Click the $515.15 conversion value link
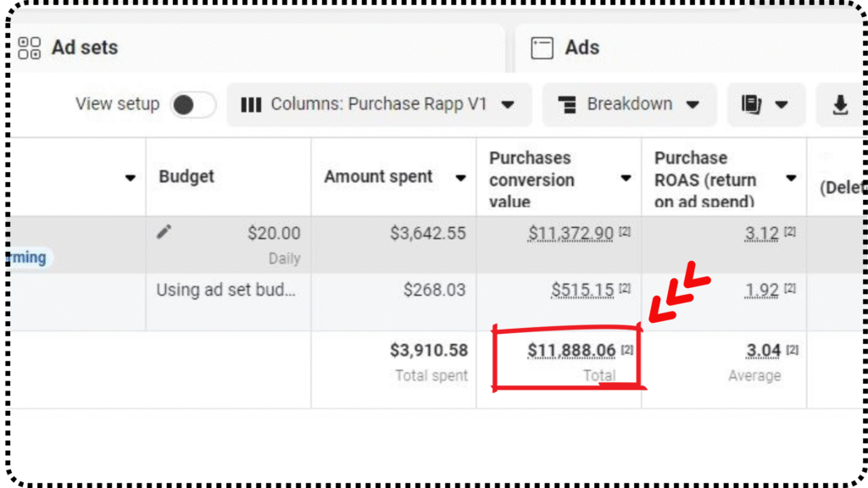868x488 pixels. [582, 290]
